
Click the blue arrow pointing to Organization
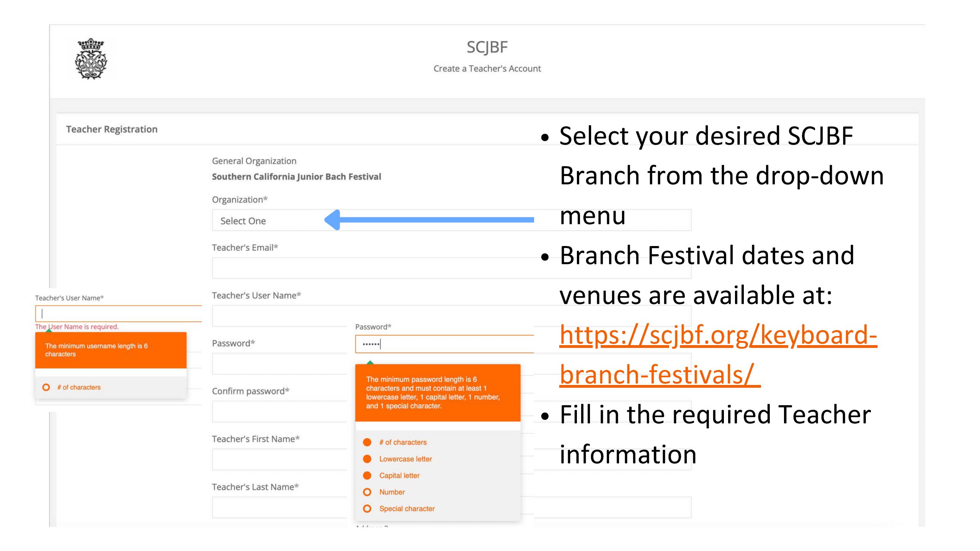429,220
